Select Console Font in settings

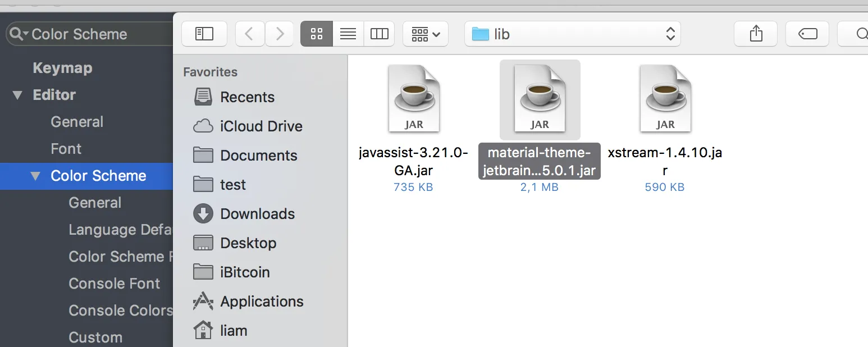point(115,284)
